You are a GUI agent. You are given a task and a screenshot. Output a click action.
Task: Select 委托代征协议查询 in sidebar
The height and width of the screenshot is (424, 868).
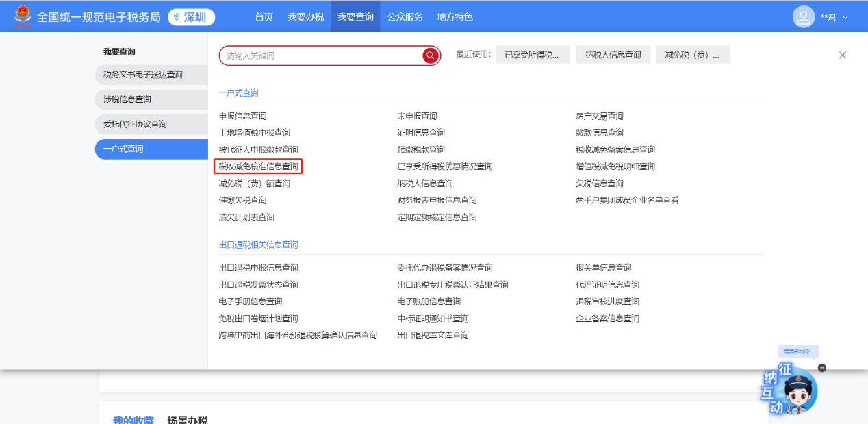pyautogui.click(x=151, y=124)
